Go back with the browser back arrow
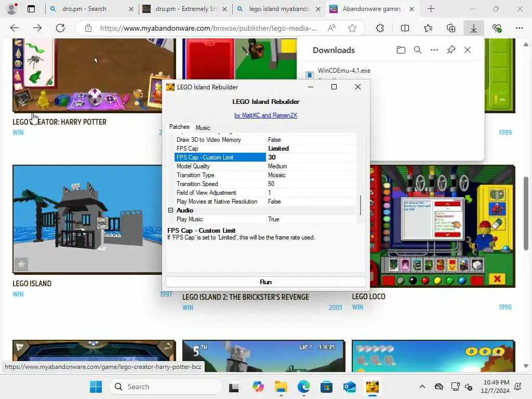This screenshot has height=399, width=532. 15,28
